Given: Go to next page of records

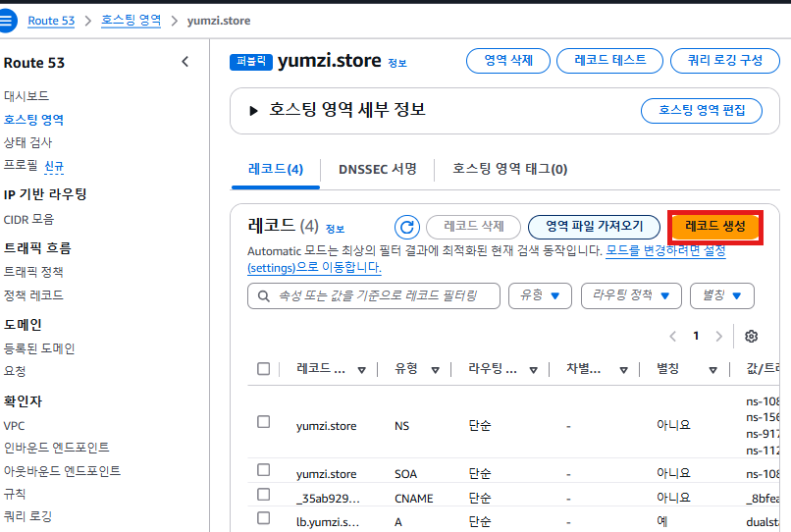Looking at the screenshot, I should tap(718, 336).
